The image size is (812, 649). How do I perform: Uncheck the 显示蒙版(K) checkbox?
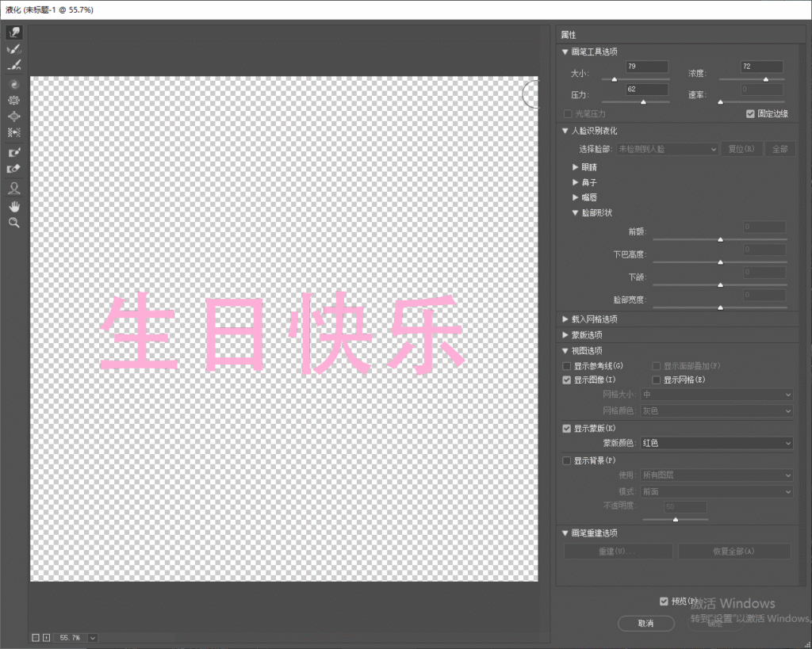[x=566, y=429]
